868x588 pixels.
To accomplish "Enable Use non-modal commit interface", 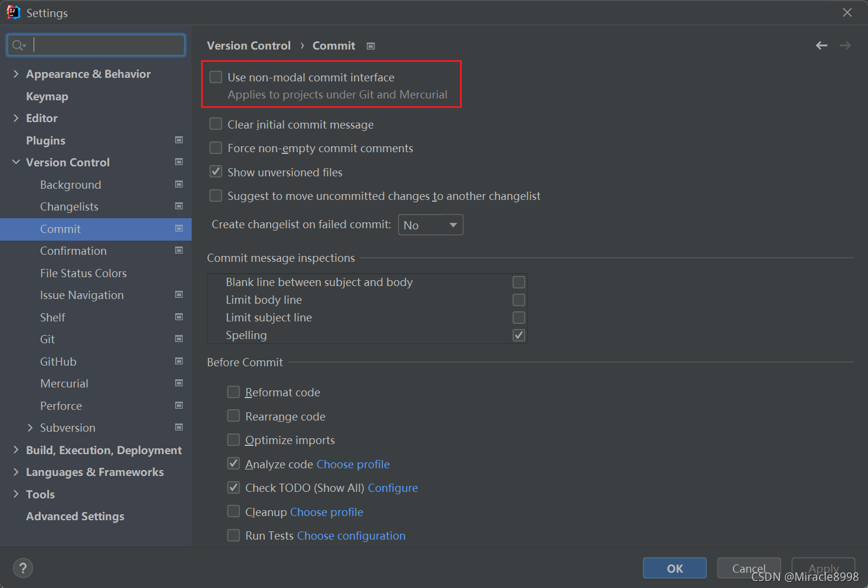I will 216,77.
